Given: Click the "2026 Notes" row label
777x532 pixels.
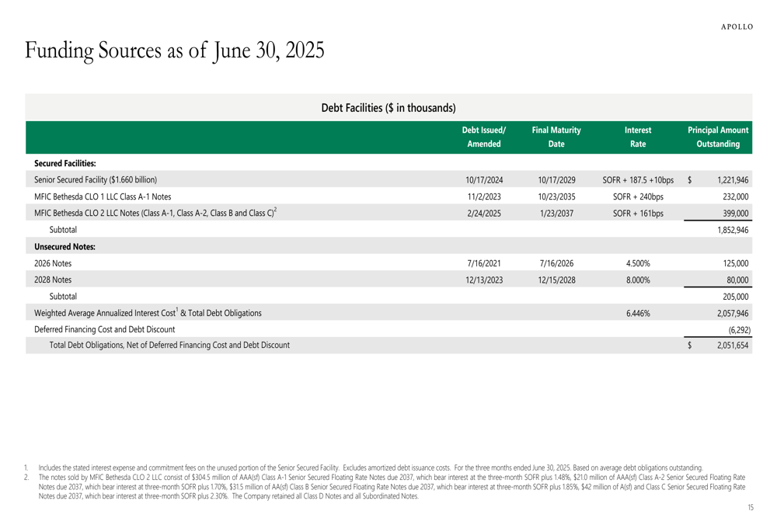Looking at the screenshot, I should [x=53, y=263].
